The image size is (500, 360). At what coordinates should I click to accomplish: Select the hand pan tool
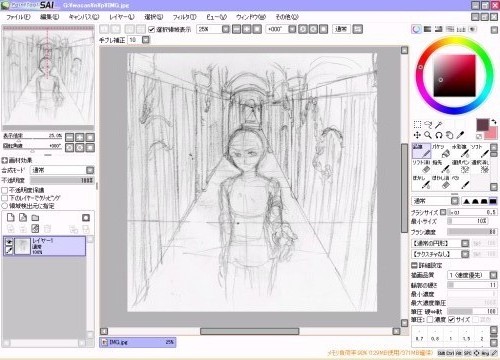pyautogui.click(x=450, y=135)
